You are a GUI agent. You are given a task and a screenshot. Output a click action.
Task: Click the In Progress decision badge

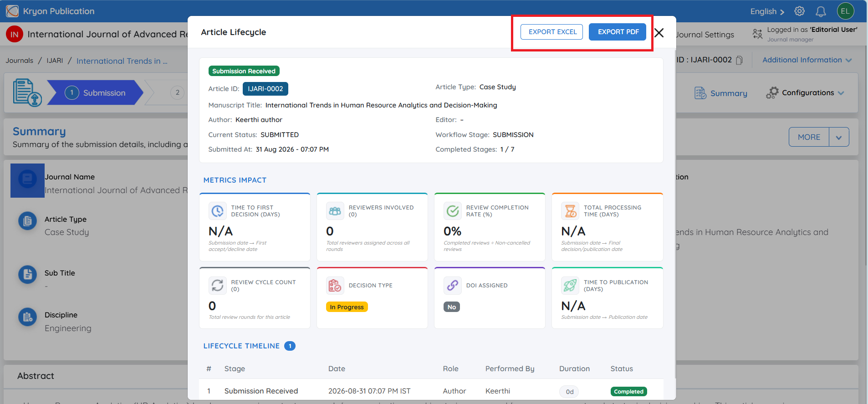(347, 307)
